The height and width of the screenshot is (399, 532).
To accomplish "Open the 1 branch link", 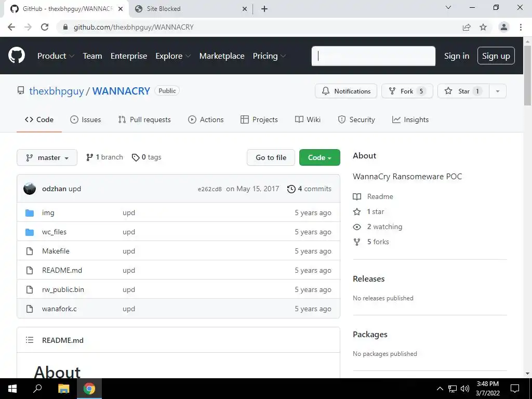I will [104, 157].
